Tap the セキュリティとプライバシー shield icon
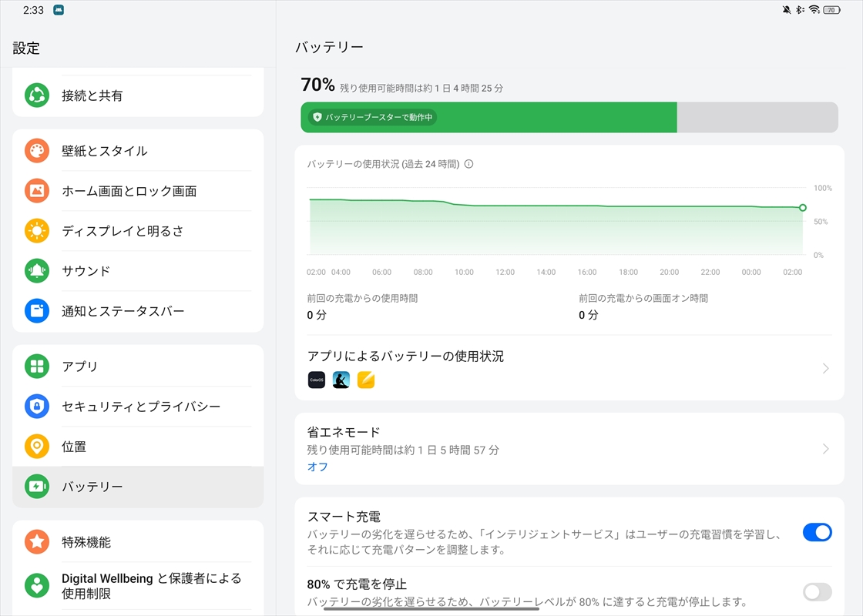863x616 pixels. (37, 407)
